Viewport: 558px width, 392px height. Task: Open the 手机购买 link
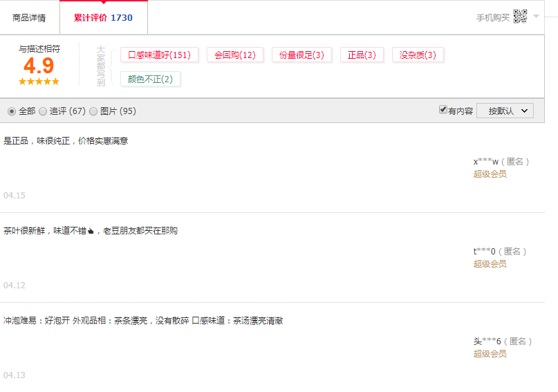tap(493, 18)
